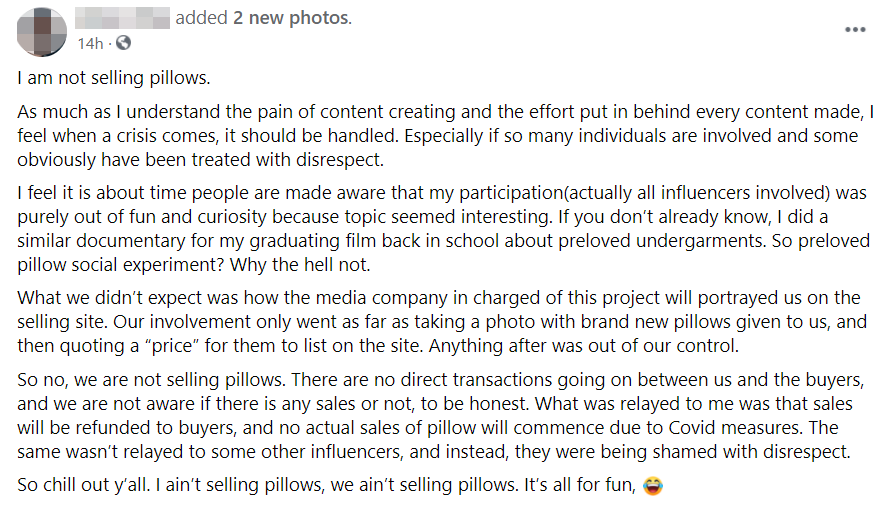Click the '14h' post timestamp

coord(90,43)
